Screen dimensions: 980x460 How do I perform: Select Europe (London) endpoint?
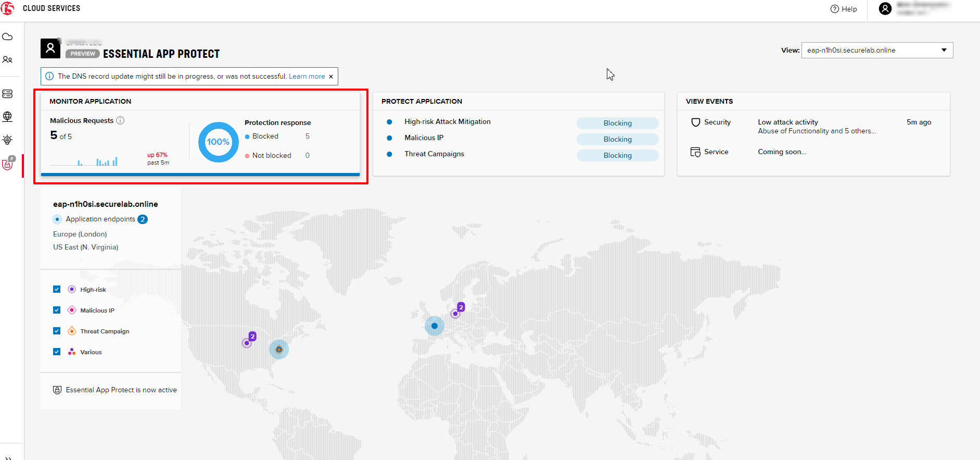(x=80, y=234)
